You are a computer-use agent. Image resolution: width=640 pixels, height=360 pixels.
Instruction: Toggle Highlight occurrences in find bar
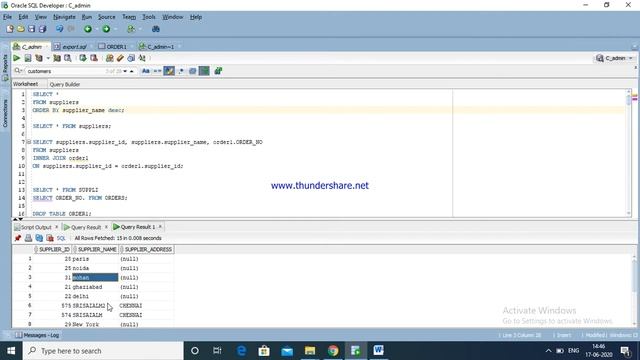click(x=169, y=71)
